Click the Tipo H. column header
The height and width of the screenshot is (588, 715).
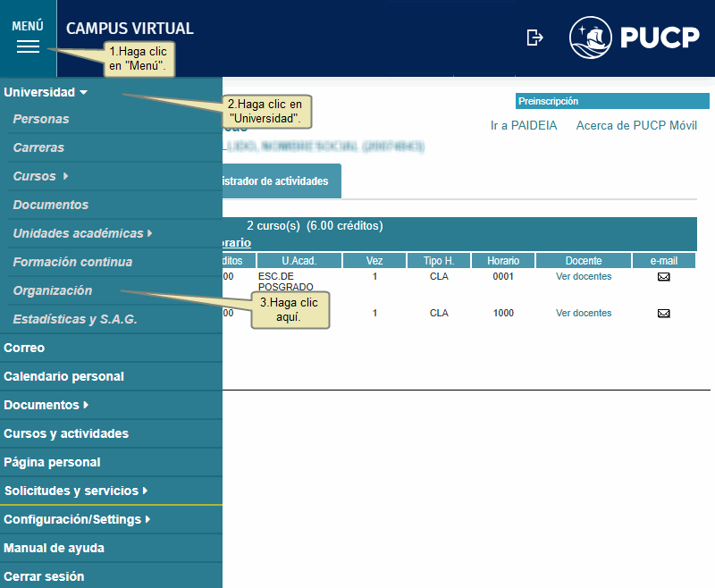pos(439,261)
